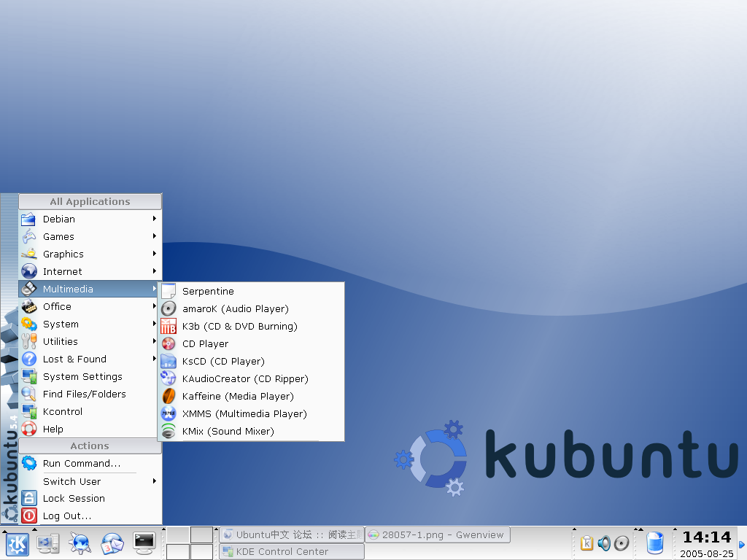Expand the Office submenu arrow
Viewport: 747px width, 560px height.
(x=155, y=306)
